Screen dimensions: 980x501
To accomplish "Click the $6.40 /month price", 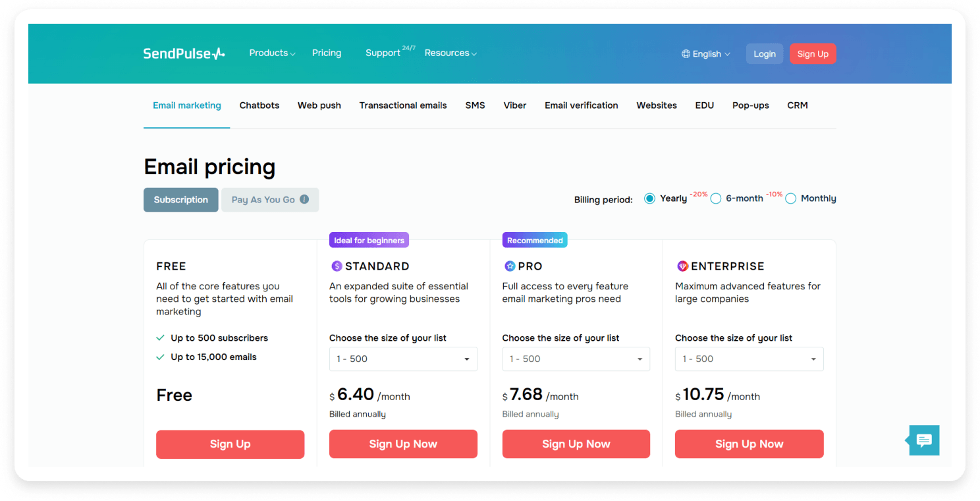I will coord(369,396).
